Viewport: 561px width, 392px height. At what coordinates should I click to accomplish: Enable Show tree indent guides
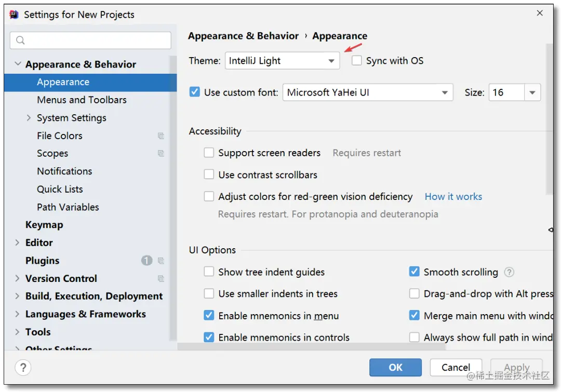pyautogui.click(x=209, y=272)
